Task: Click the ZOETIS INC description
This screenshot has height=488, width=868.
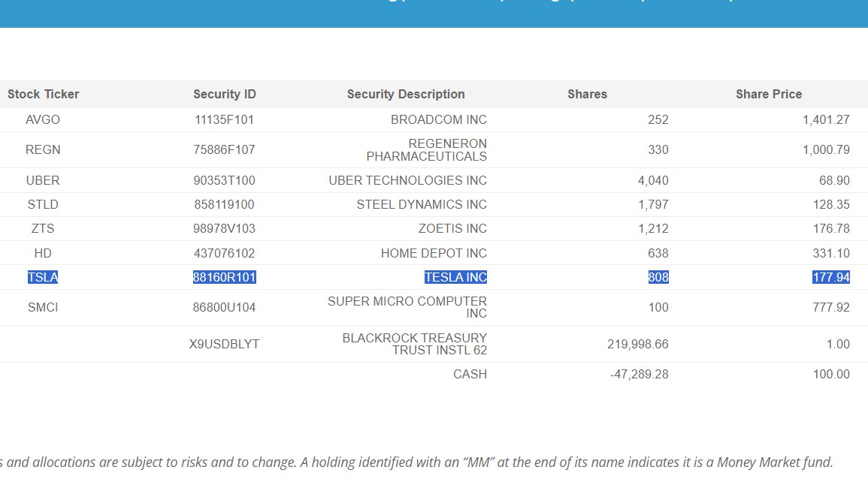Action: pyautogui.click(x=452, y=228)
